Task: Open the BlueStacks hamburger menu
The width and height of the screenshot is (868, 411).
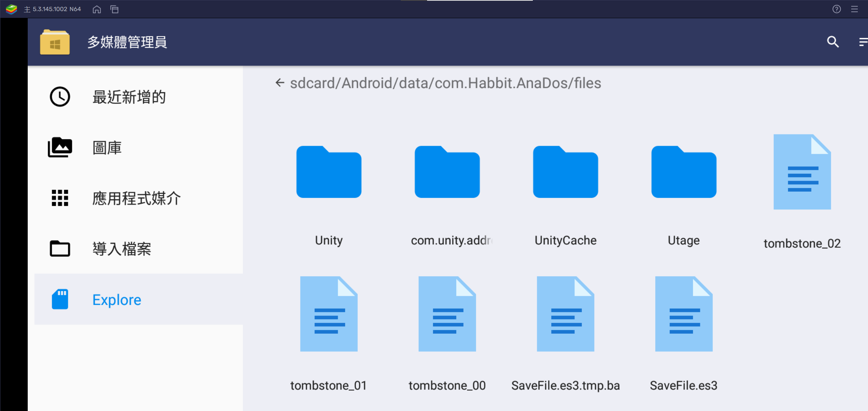Action: click(855, 9)
